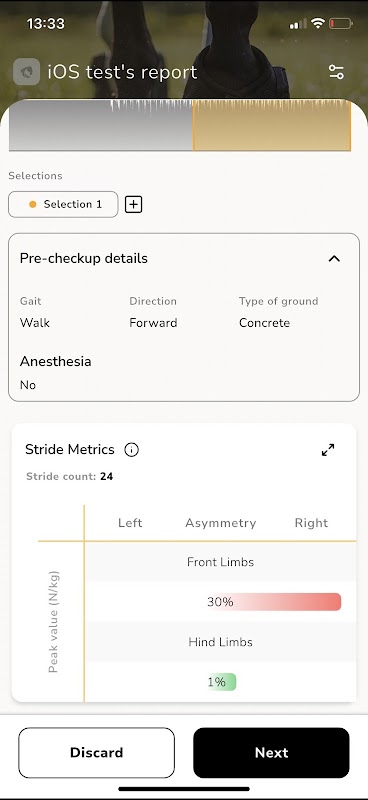Open the filter settings sliders icon
The height and width of the screenshot is (800, 368).
click(x=336, y=72)
